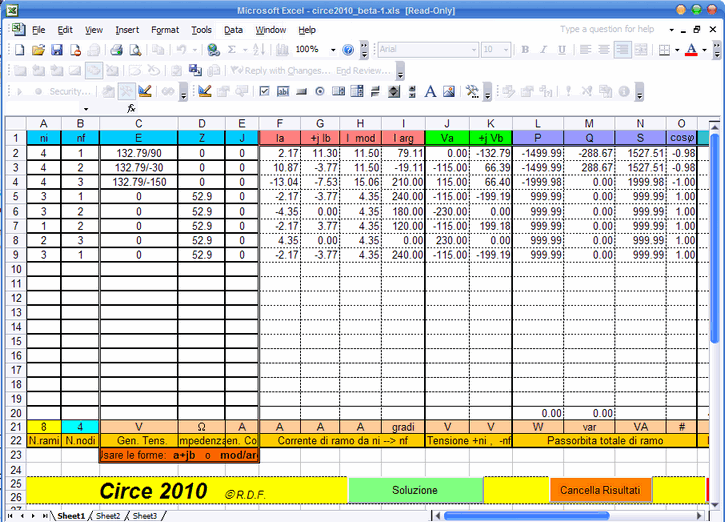Click the Permission document icon
This screenshot has width=725, height=522.
(x=75, y=49)
